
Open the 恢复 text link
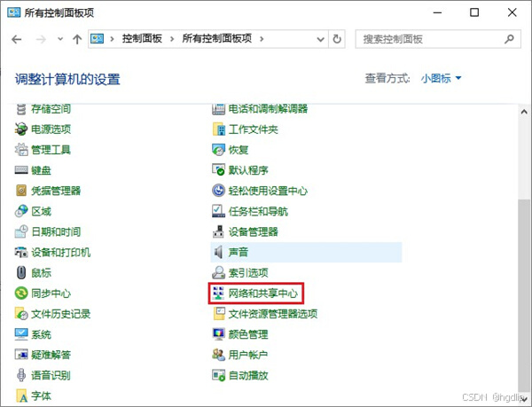[x=239, y=150]
